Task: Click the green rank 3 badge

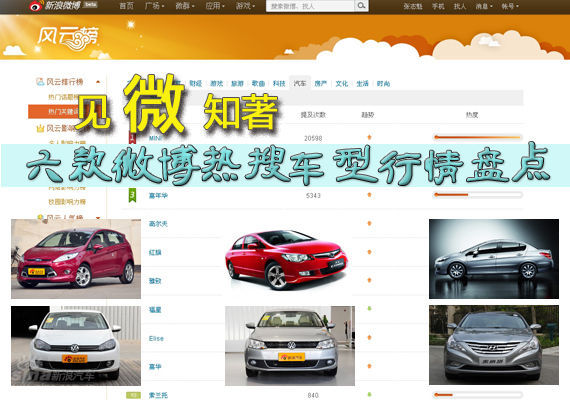Action: 132,196
